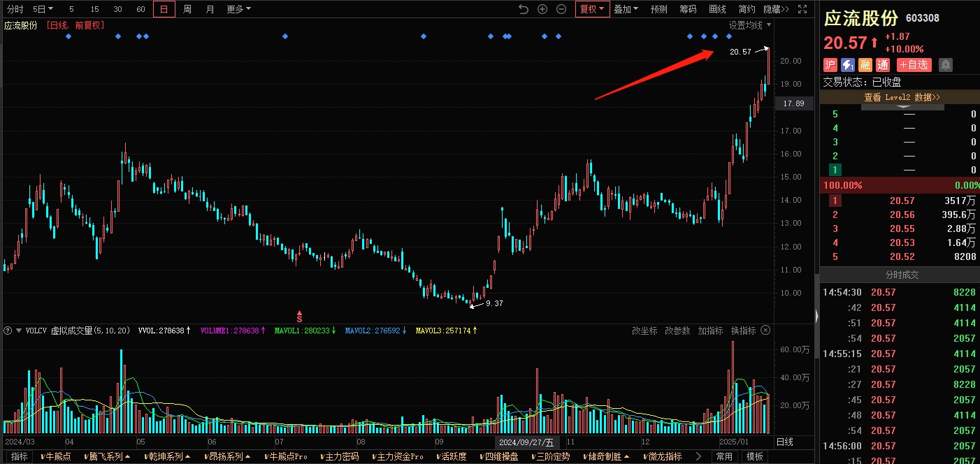The height and width of the screenshot is (464, 980).
Task: Click the 换指标 change indicator button
Action: (743, 331)
